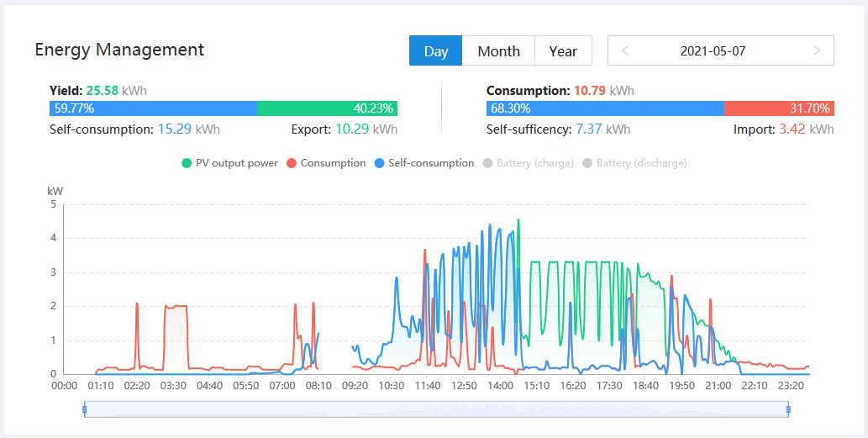Click middle of the zoom range scrollbar
Viewport: 868px width, 438px height.
pyautogui.click(x=437, y=409)
